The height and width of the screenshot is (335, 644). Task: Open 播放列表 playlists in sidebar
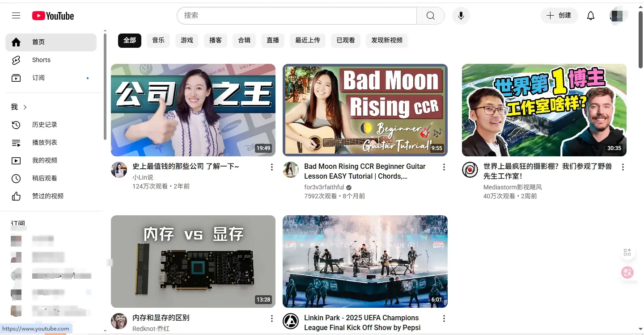(51, 142)
